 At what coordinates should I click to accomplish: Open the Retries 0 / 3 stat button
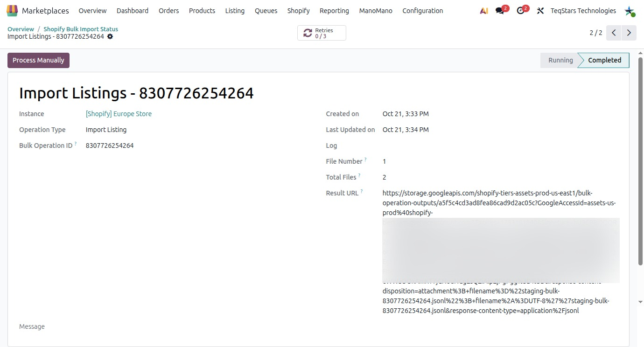[x=322, y=33]
